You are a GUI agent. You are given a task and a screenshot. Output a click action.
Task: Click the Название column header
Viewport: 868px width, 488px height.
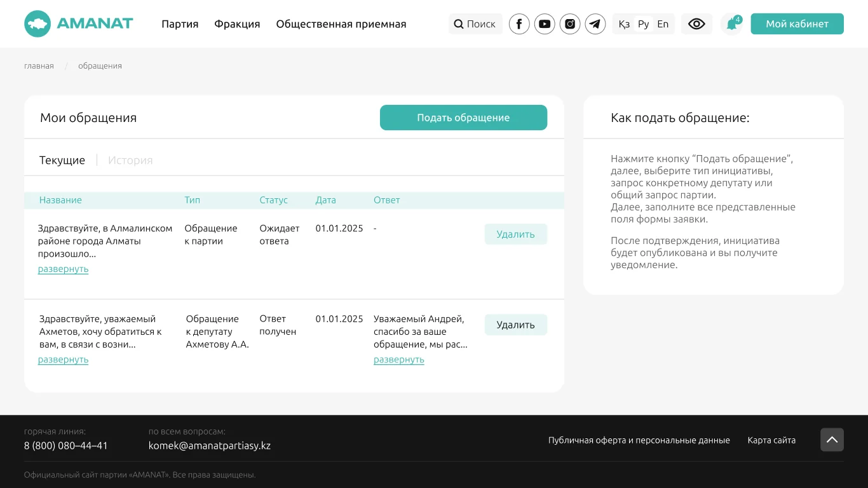click(60, 200)
